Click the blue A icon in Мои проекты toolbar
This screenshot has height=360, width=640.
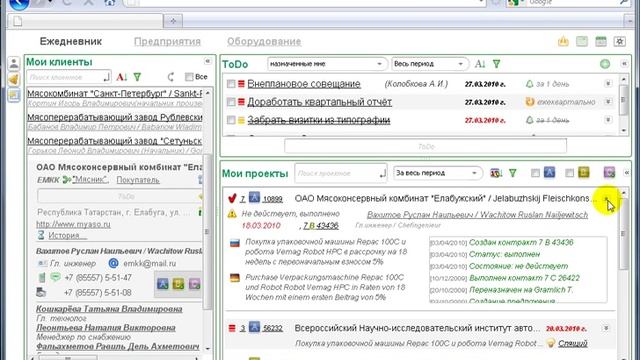point(549,173)
